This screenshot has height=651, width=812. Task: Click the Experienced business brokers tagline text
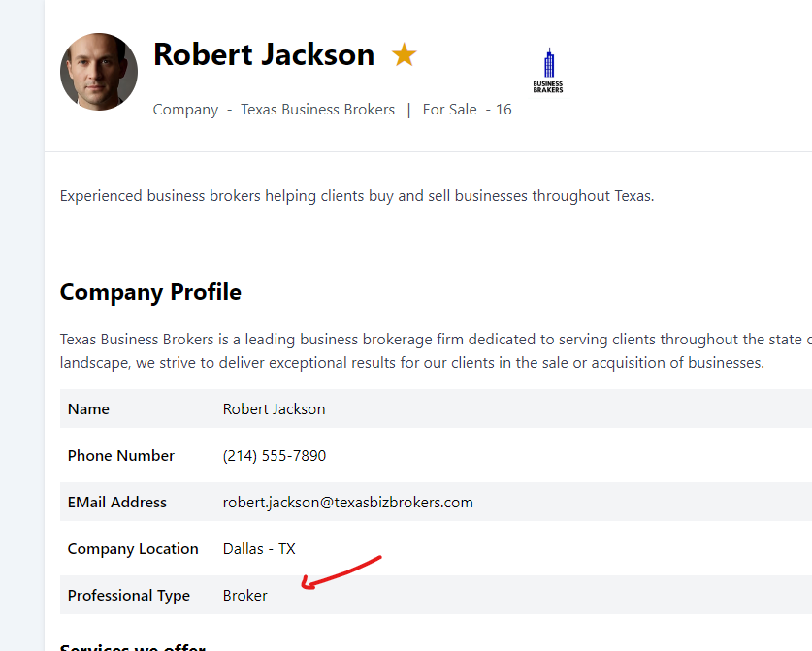tap(357, 196)
